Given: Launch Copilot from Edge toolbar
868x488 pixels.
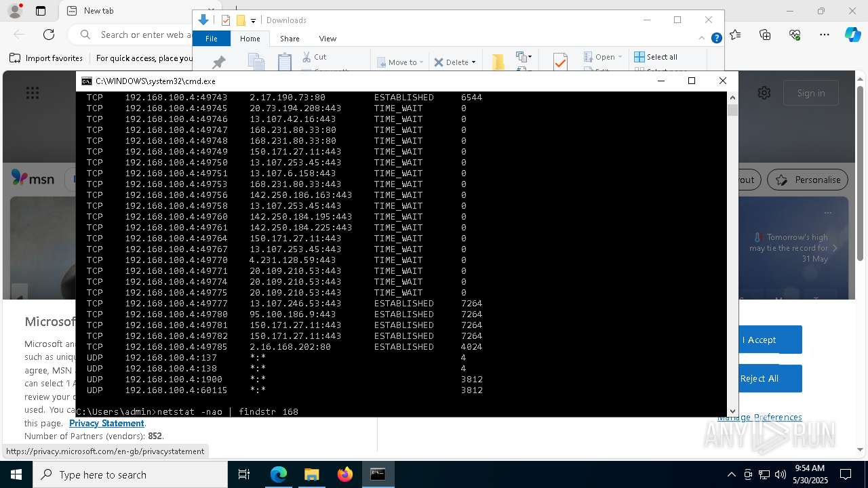Looking at the screenshot, I should [852, 35].
